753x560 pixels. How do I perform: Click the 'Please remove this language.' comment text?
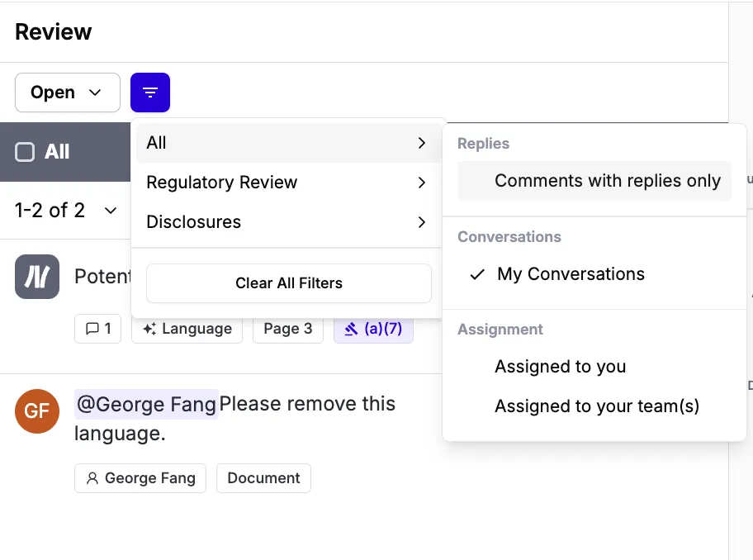(x=234, y=419)
